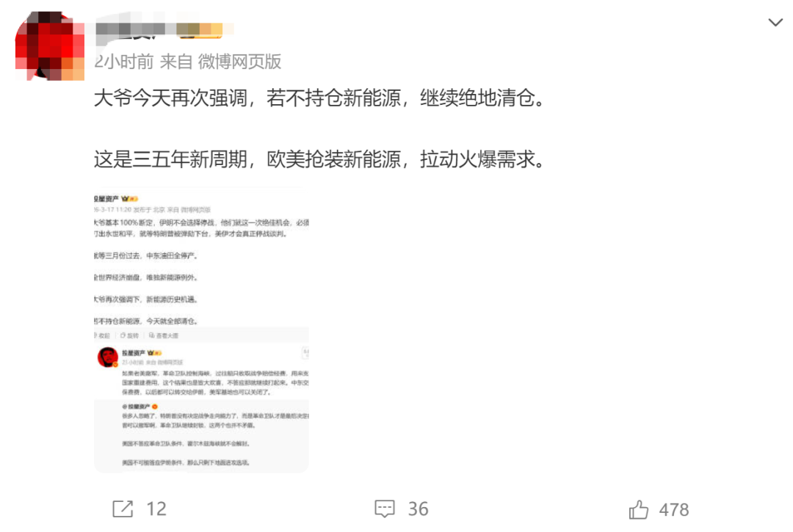Click the repost count 12
Image resolution: width=793 pixels, height=532 pixels.
pyautogui.click(x=156, y=509)
